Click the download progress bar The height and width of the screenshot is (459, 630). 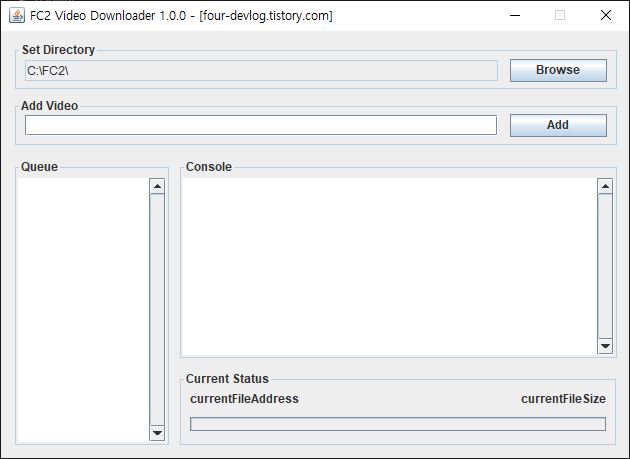point(398,424)
